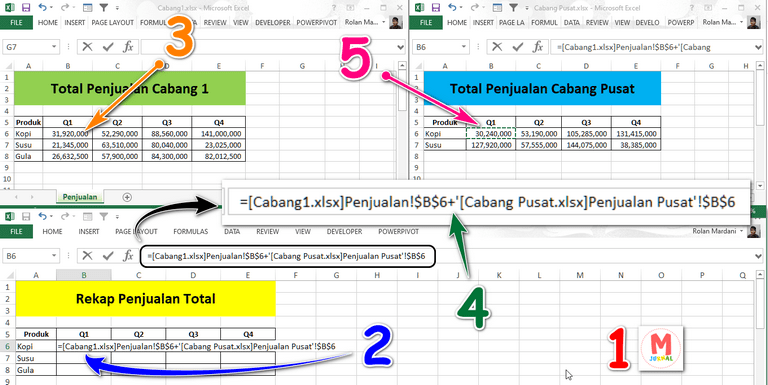This screenshot has height=385, width=768.
Task: Add new sheet next to Penjualan tab
Action: tap(127, 197)
